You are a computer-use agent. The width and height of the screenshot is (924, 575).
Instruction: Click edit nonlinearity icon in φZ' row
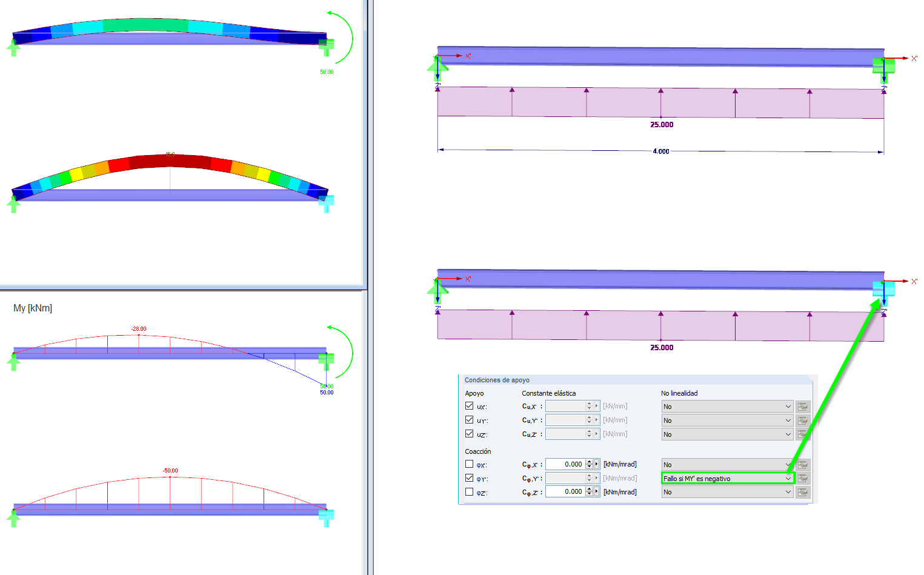803,492
